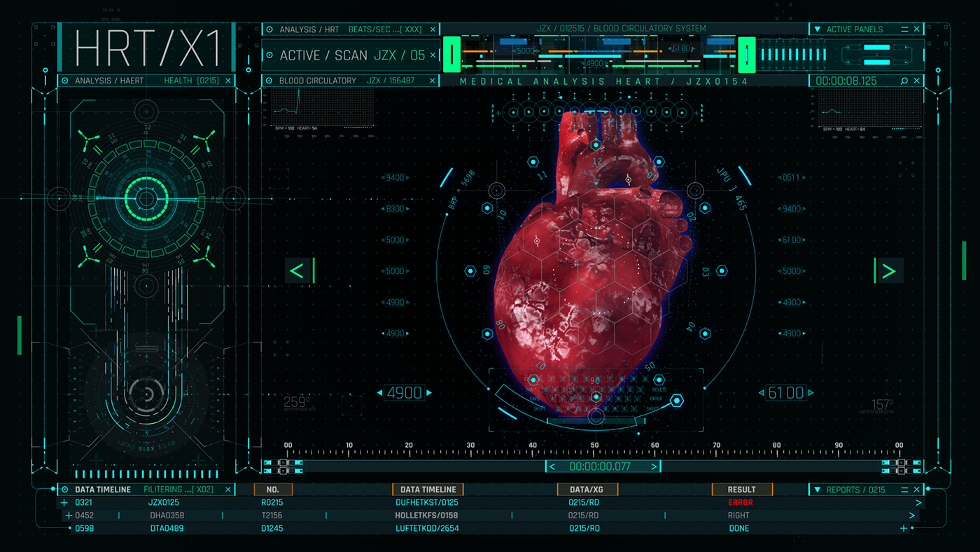
Task: Select the hexagon node beside marker 07
Action: click(533, 380)
